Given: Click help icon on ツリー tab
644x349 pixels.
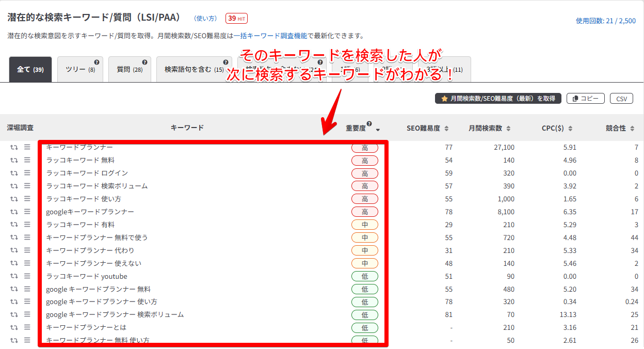Looking at the screenshot, I should click(96, 62).
